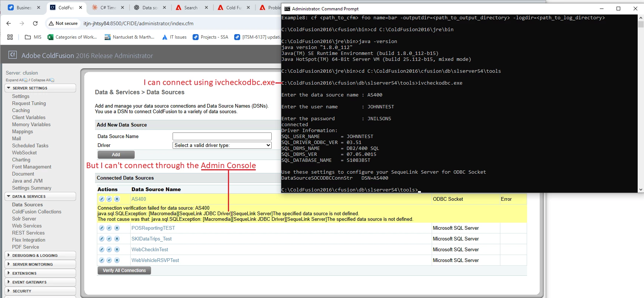Open the IT Issues bookmark

[x=174, y=37]
